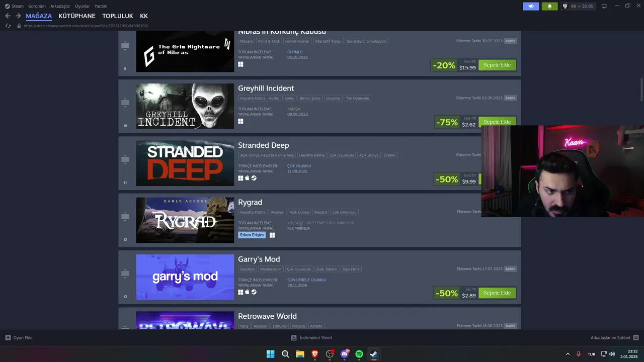
Task: Open the announcements megaphone button
Action: [x=531, y=6]
